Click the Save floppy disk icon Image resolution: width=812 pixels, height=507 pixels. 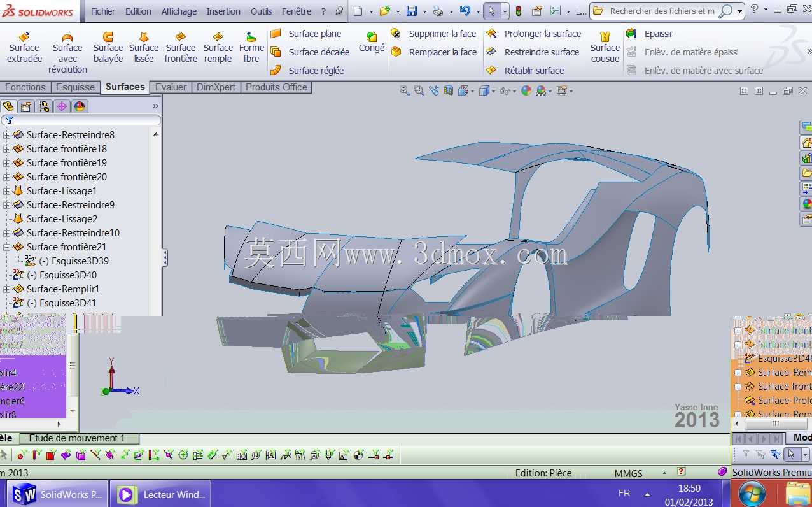412,11
